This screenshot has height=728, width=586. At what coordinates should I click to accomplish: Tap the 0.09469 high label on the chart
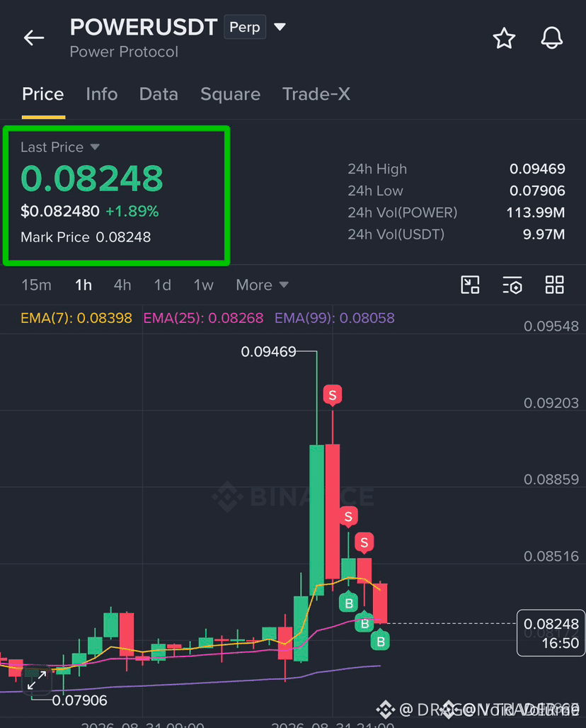(268, 351)
